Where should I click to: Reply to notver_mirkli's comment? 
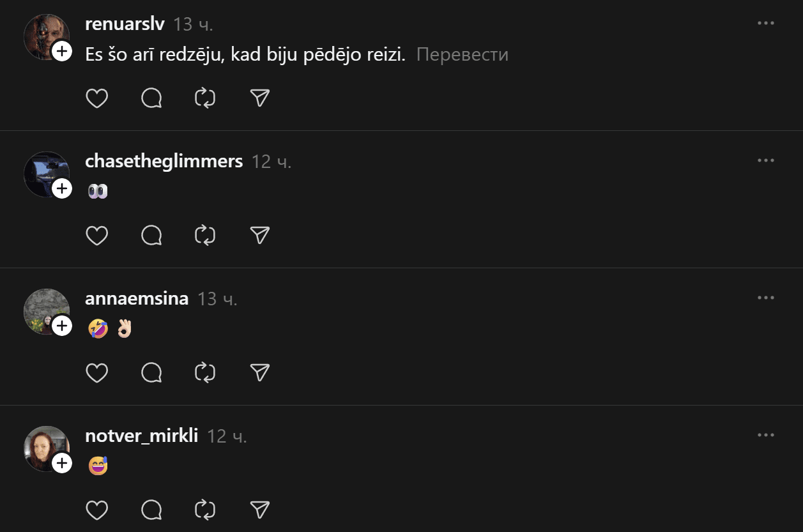click(151, 510)
